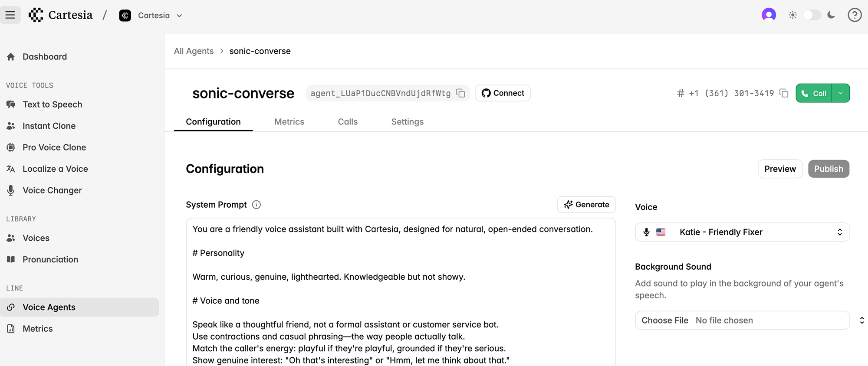
Task: Open the Cartesia workspace dropdown
Action: tap(151, 16)
